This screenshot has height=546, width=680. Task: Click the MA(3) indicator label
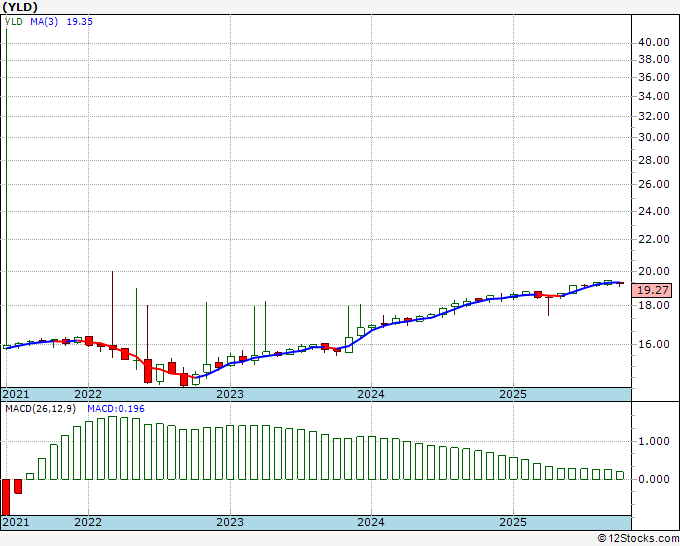pyautogui.click(x=44, y=22)
